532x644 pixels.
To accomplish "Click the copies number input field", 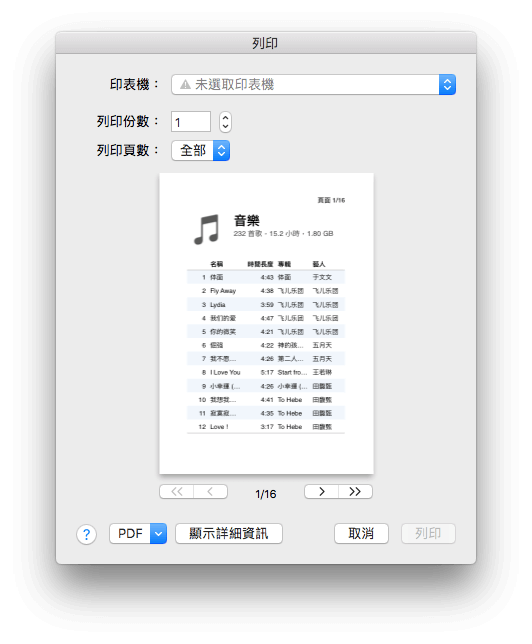I will (x=191, y=122).
